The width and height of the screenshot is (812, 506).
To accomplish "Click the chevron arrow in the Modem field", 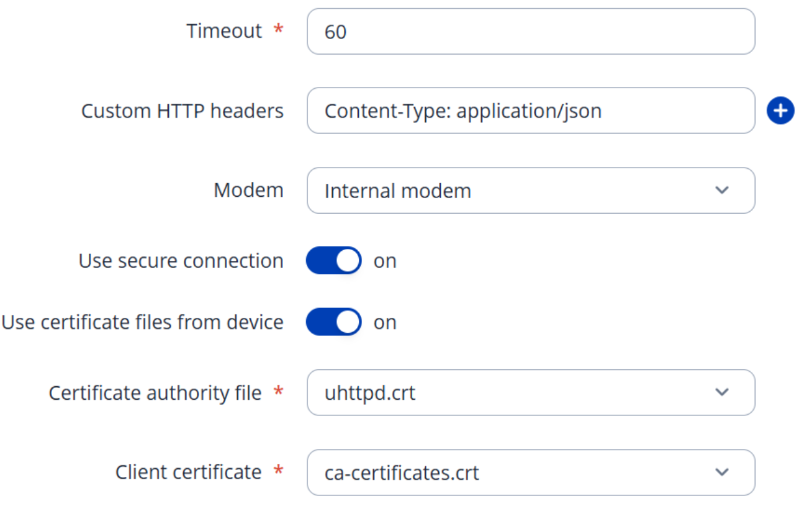I will click(x=721, y=190).
